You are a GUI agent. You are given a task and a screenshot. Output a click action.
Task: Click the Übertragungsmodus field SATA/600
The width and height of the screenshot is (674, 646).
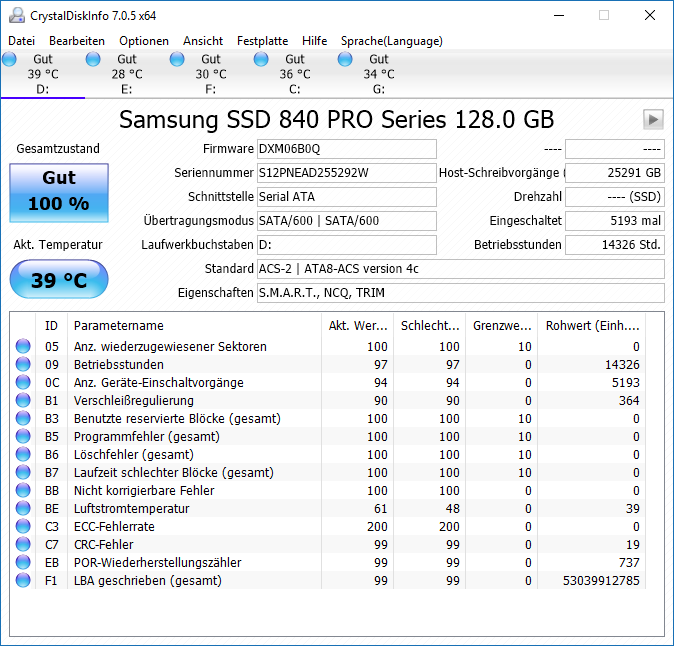tap(347, 221)
